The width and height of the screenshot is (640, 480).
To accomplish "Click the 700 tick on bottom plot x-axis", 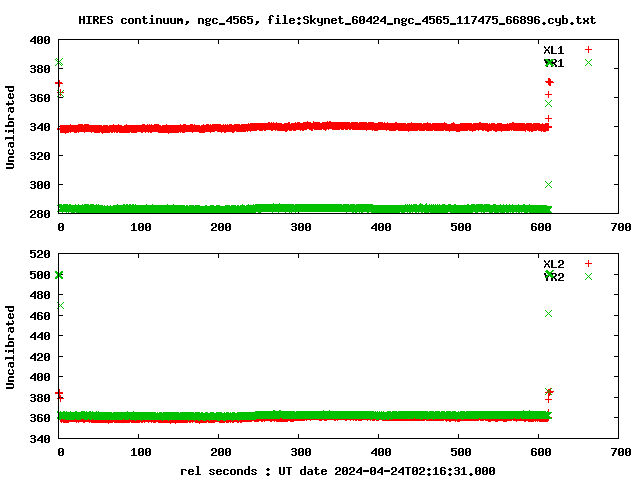I will click(x=621, y=452).
